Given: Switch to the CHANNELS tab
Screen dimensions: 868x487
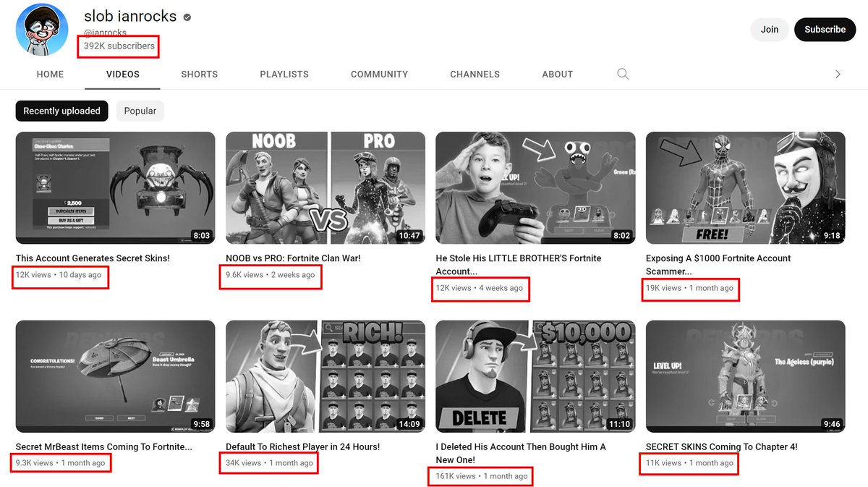Looking at the screenshot, I should [475, 74].
